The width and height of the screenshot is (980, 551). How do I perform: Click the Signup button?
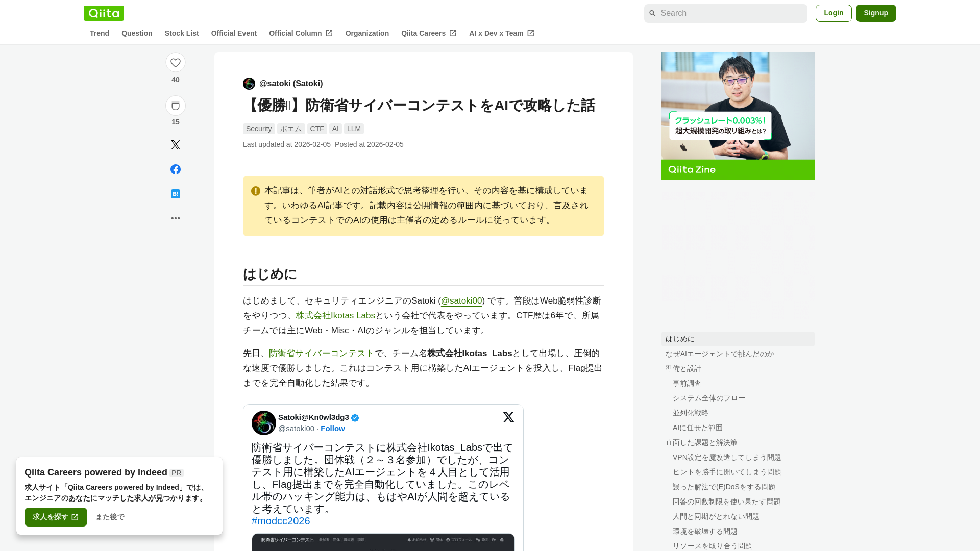pyautogui.click(x=876, y=13)
